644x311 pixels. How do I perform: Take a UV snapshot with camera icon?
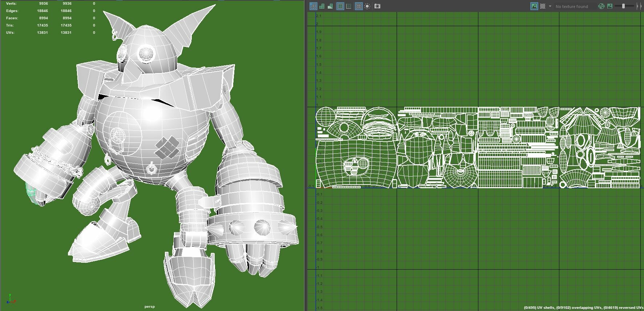point(377,6)
